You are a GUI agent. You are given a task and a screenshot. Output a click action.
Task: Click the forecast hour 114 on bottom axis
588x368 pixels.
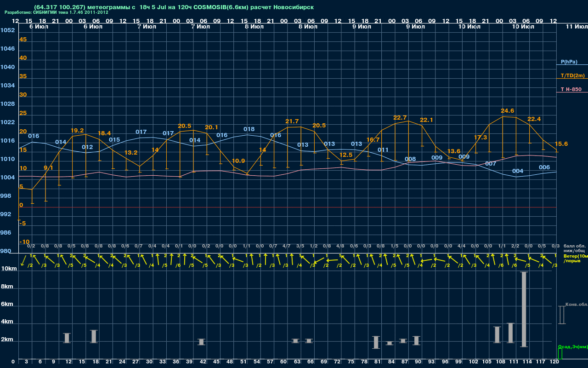click(x=528, y=362)
